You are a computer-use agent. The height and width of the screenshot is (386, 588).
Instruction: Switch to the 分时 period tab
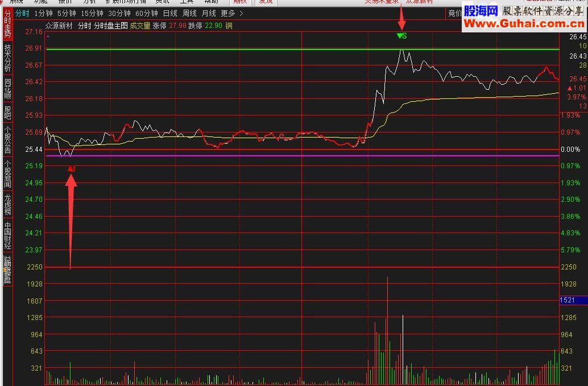[x=22, y=14]
